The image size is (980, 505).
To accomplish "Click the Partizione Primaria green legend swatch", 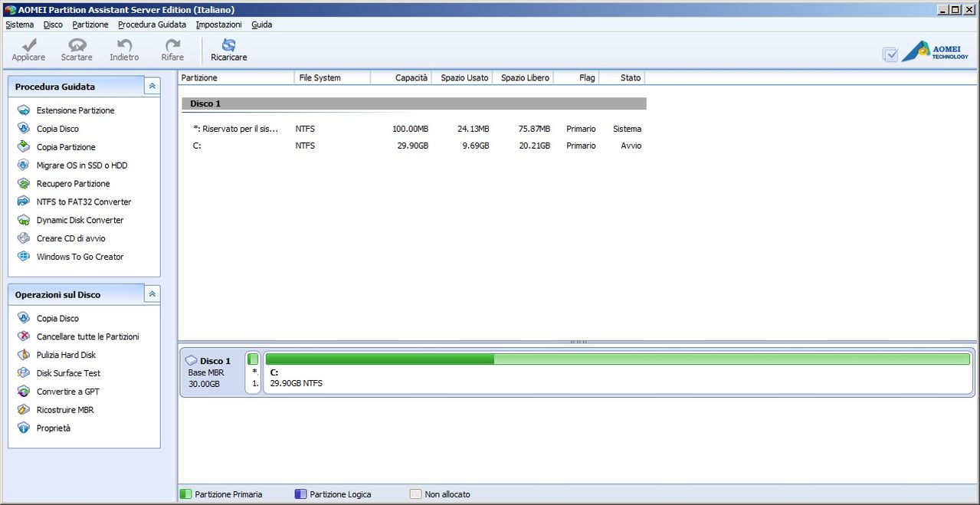I will pyautogui.click(x=185, y=494).
